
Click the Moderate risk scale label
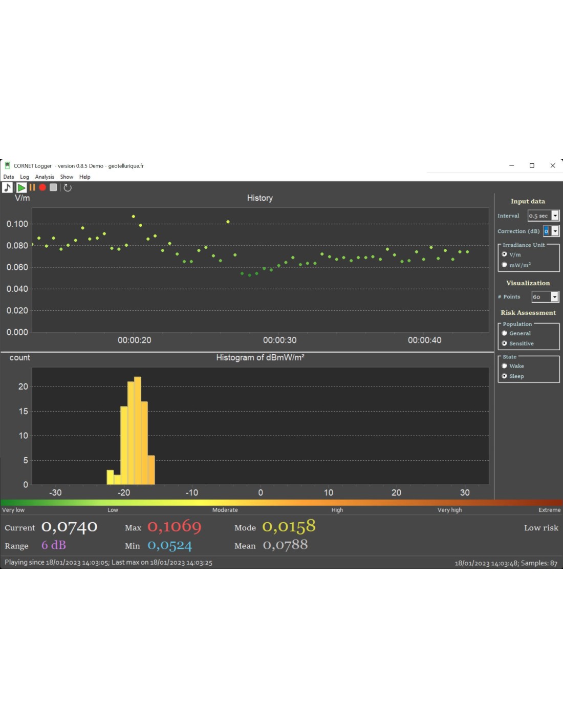pos(225,510)
